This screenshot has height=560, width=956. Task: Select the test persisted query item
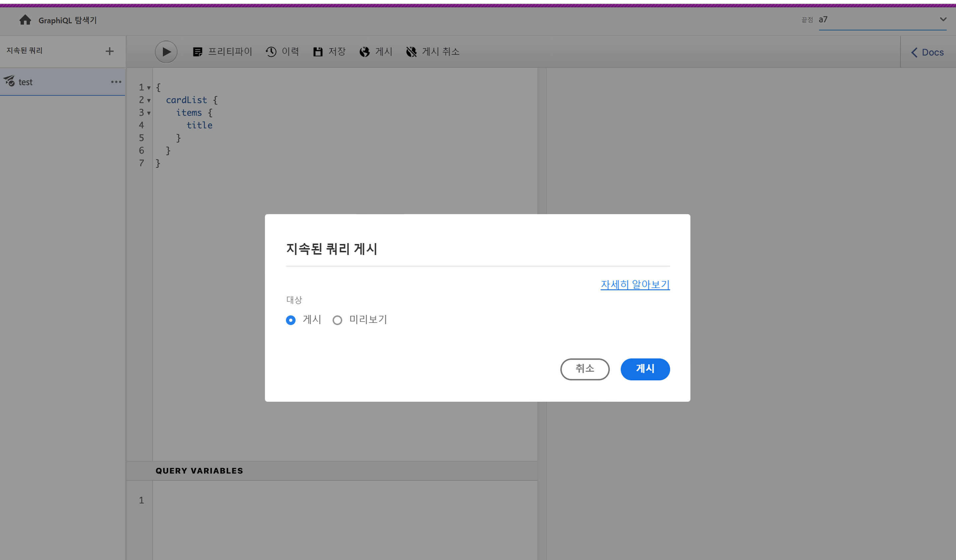[x=26, y=82]
